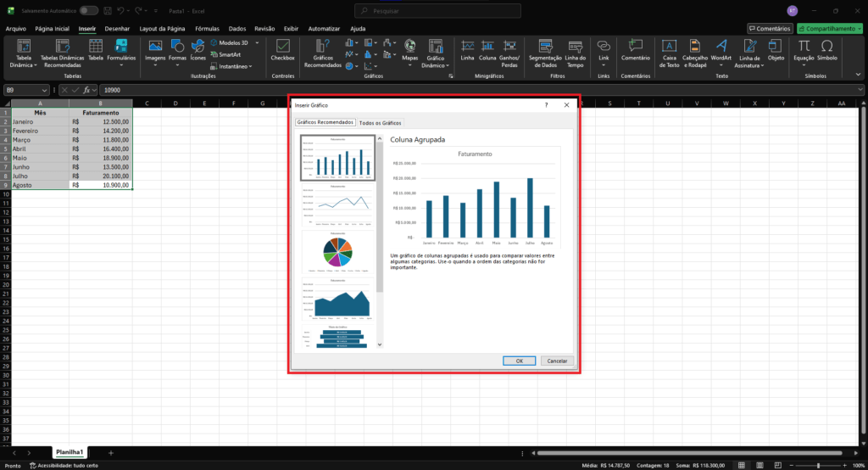This screenshot has height=470, width=868.
Task: Confirm the chart with OK
Action: 520,361
